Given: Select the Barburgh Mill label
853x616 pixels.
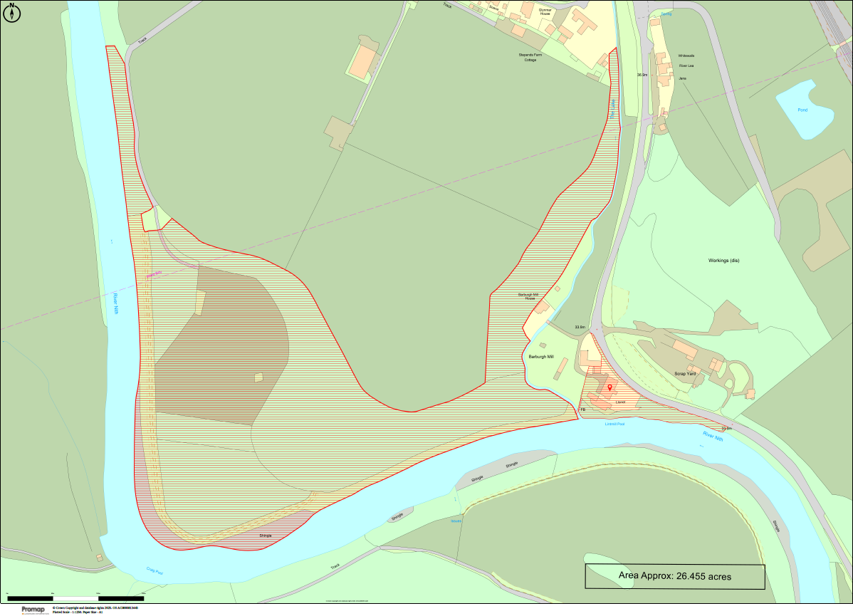Looking at the screenshot, I should tap(541, 356).
